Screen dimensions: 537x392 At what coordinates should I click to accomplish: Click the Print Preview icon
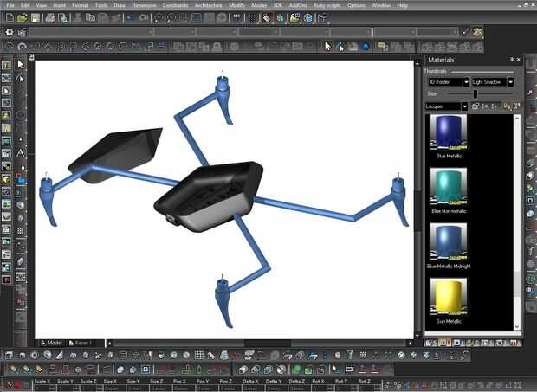63,18
